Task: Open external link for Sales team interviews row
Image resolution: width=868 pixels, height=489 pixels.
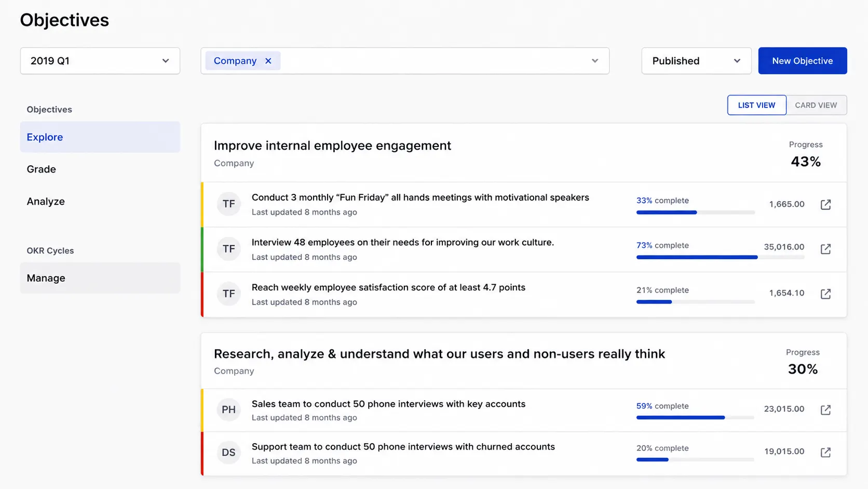Action: pos(825,409)
